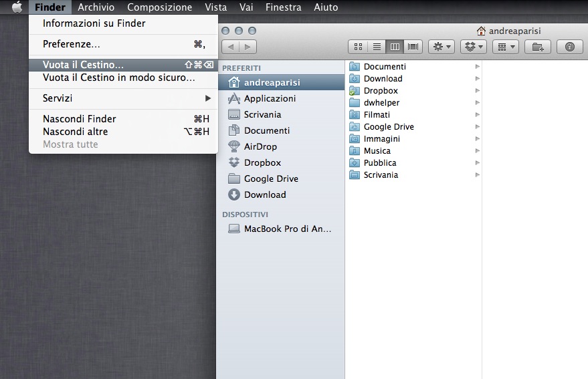Open Dropbox in the sidebar

pos(281,162)
